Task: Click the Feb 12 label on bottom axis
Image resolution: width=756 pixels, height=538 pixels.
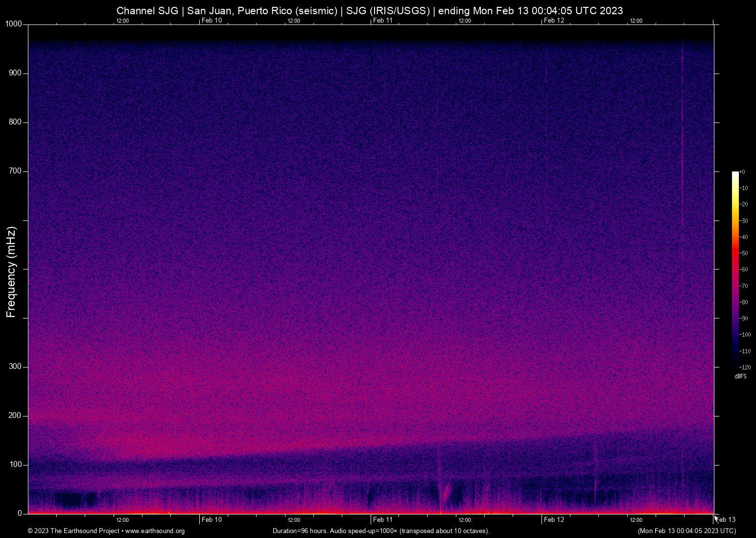Action: pyautogui.click(x=554, y=519)
